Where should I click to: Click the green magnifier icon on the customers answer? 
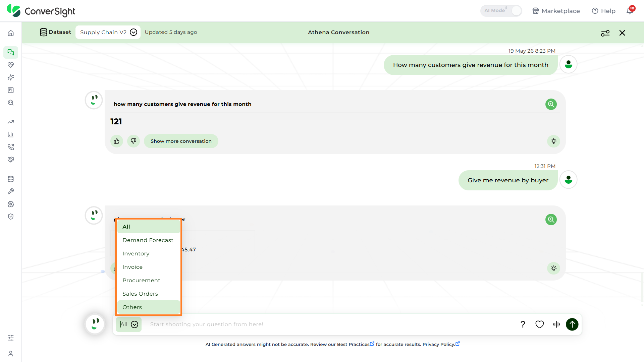pos(551,104)
